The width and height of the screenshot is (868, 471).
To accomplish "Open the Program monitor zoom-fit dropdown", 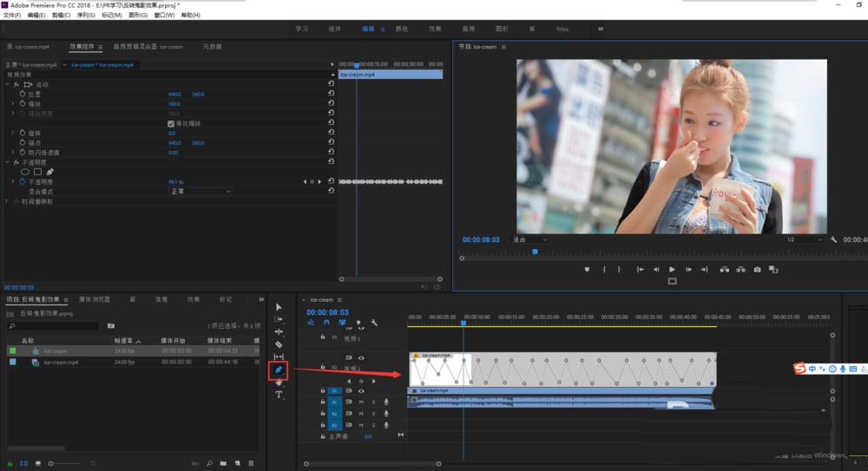I will (x=529, y=239).
